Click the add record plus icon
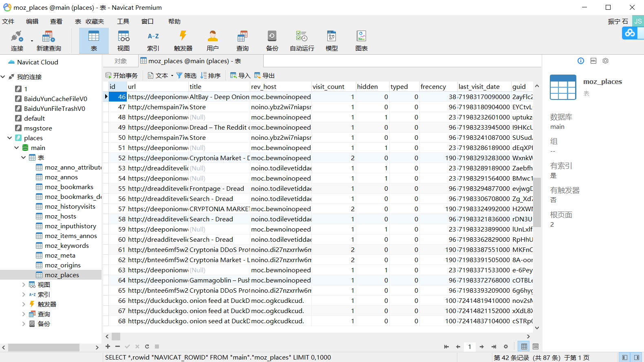 pyautogui.click(x=108, y=347)
